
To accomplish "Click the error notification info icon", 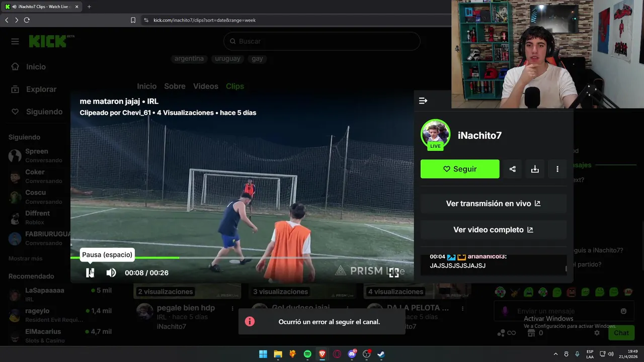I will pyautogui.click(x=250, y=321).
